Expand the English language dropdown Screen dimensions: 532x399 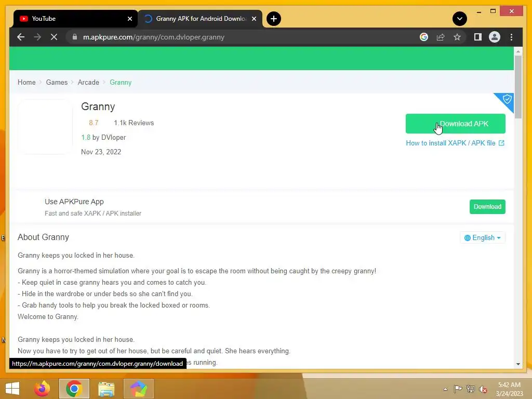483,237
